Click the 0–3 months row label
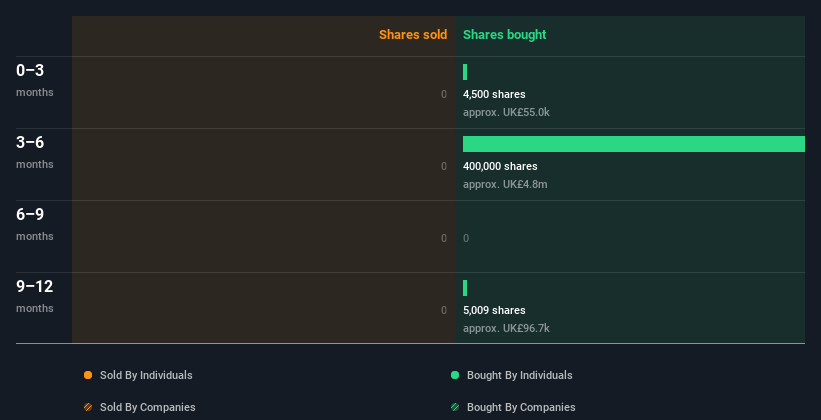The height and width of the screenshot is (420, 821). point(35,80)
